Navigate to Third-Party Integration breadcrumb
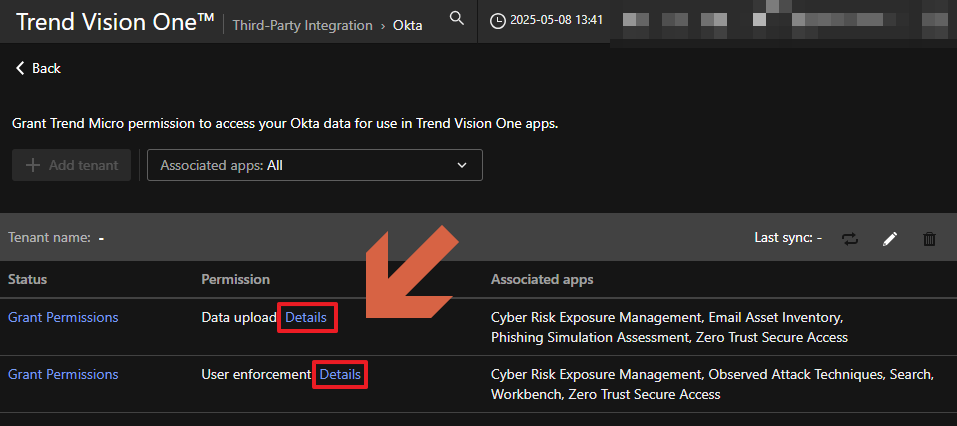Viewport: 957px width, 426px height. pyautogui.click(x=302, y=26)
